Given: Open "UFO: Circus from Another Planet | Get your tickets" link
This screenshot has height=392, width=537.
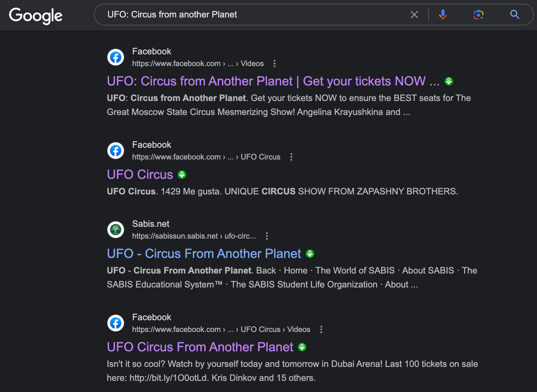Looking at the screenshot, I should pos(273,81).
